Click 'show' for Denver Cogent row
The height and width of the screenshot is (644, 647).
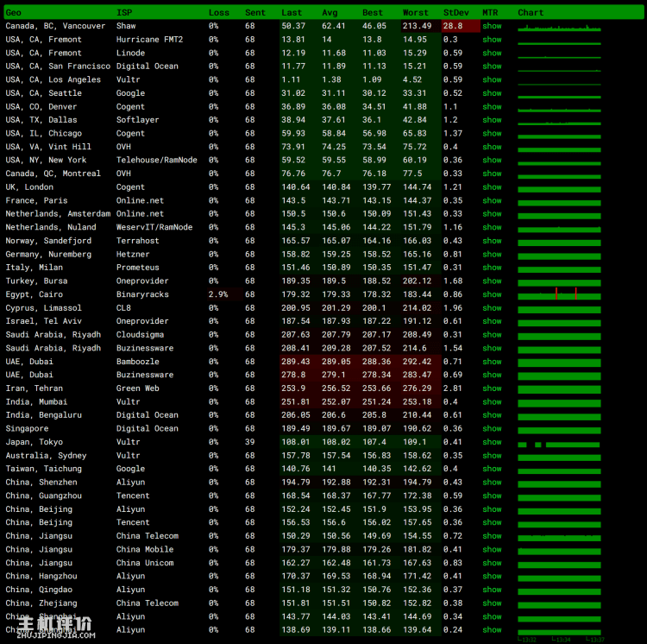pyautogui.click(x=492, y=106)
